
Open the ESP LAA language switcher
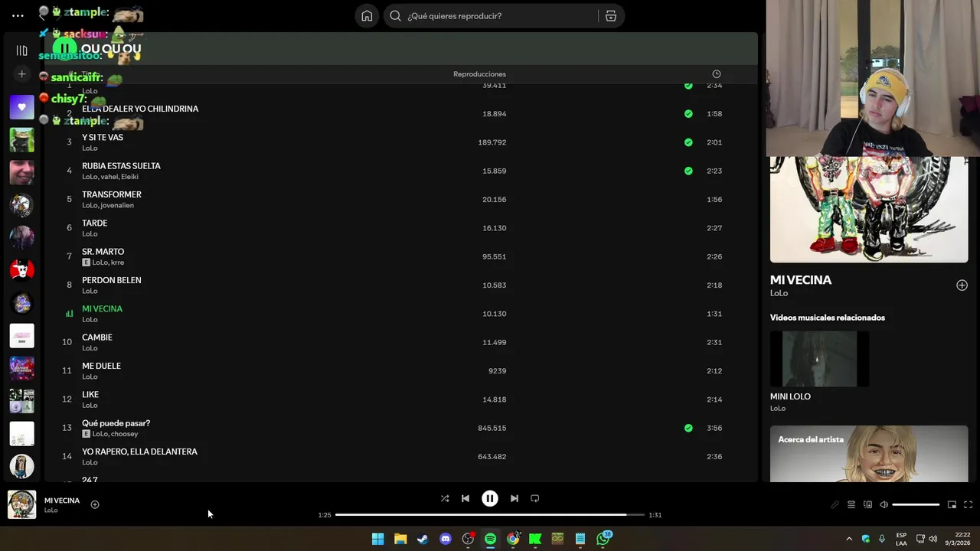[x=901, y=539]
